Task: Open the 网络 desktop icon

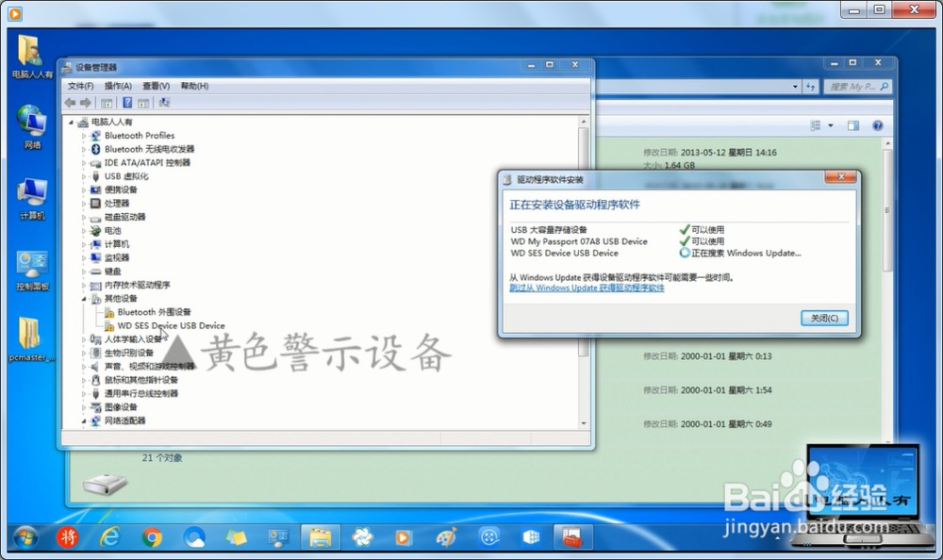Action: [x=32, y=126]
